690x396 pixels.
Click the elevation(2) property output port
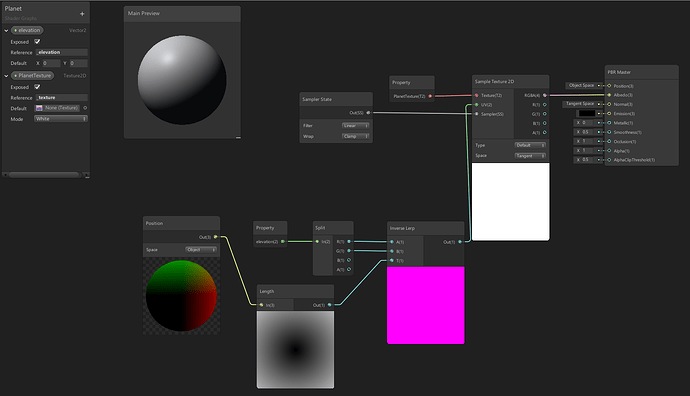283,242
